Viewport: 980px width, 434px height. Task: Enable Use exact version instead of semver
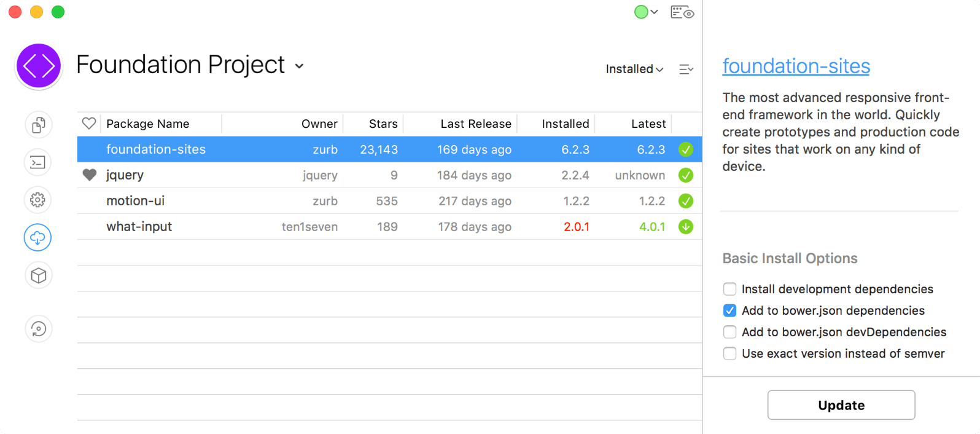[x=729, y=353]
